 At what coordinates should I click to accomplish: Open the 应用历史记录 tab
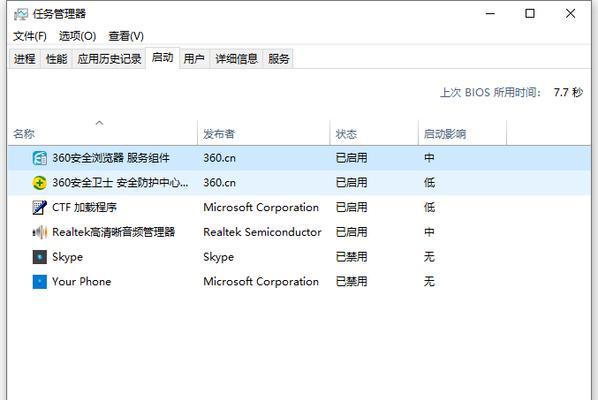(109, 59)
